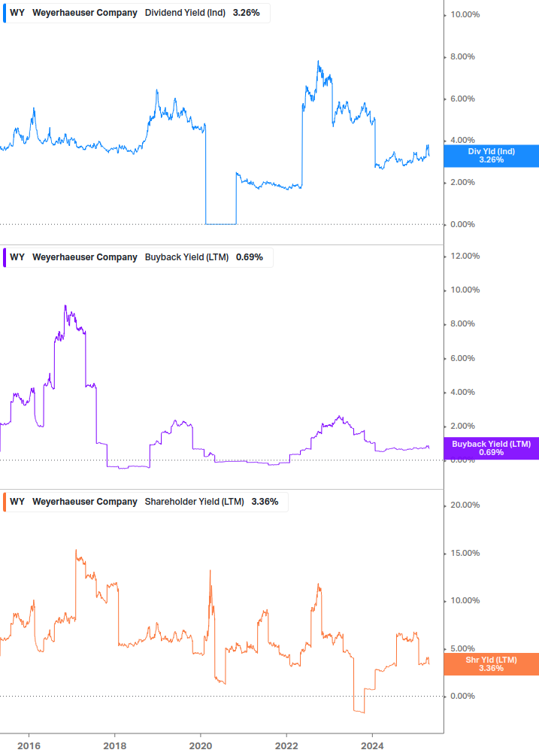Click the 3.26% value in dividend legend
The image size is (539, 756).
pyautogui.click(x=246, y=13)
